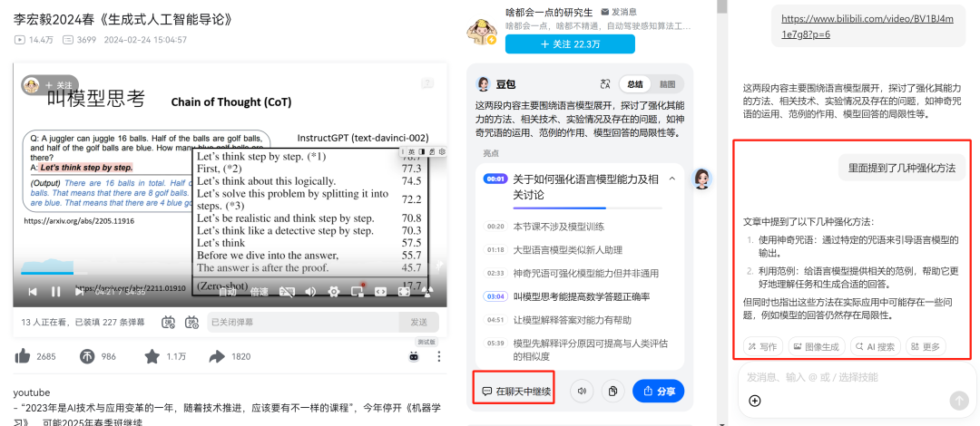
Task: Click the 豆包 avatar beside summary card
Action: click(703, 179)
